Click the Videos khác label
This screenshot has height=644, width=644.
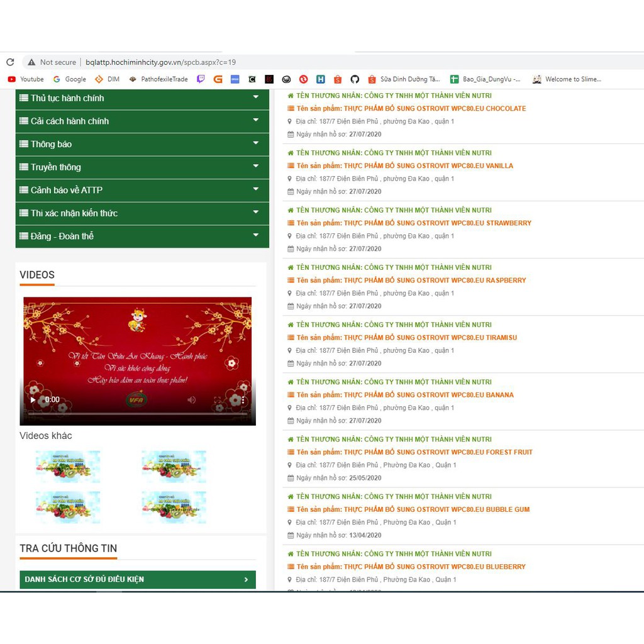pos(45,436)
